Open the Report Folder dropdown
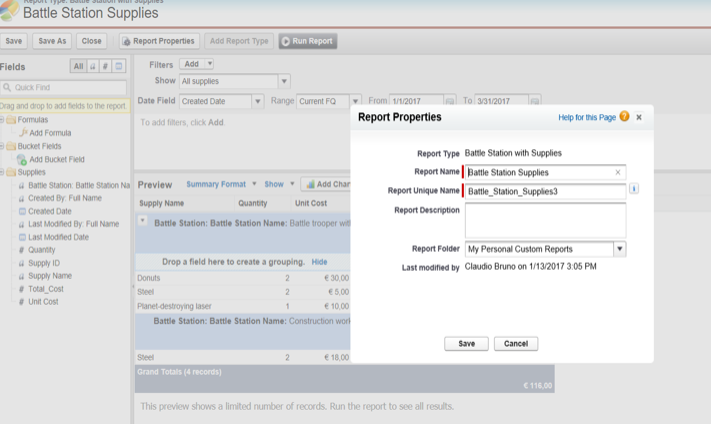Image resolution: width=711 pixels, height=425 pixels. click(620, 249)
